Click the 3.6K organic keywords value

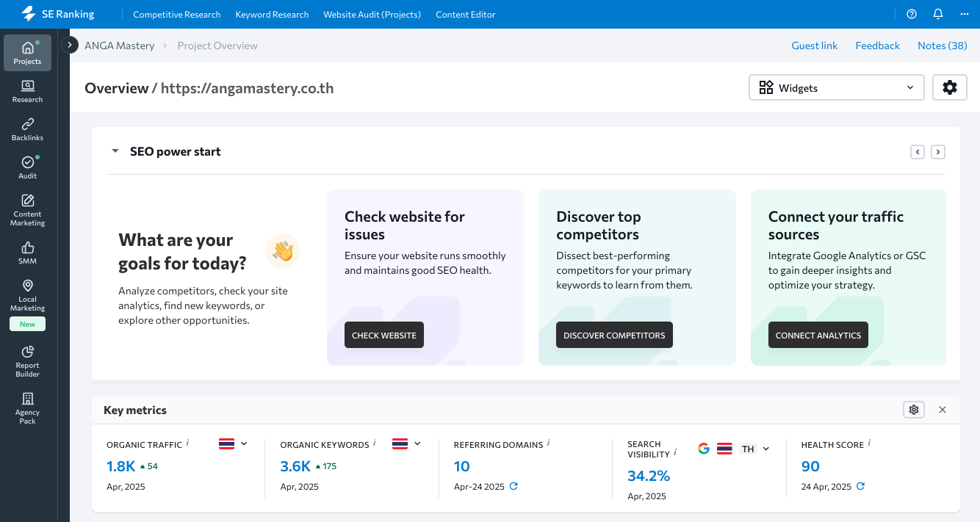(295, 466)
